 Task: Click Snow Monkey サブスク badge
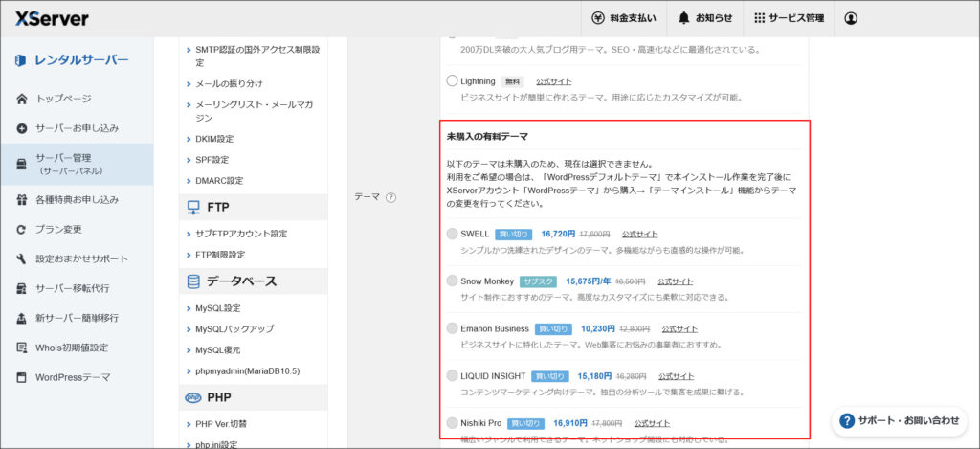coord(538,281)
